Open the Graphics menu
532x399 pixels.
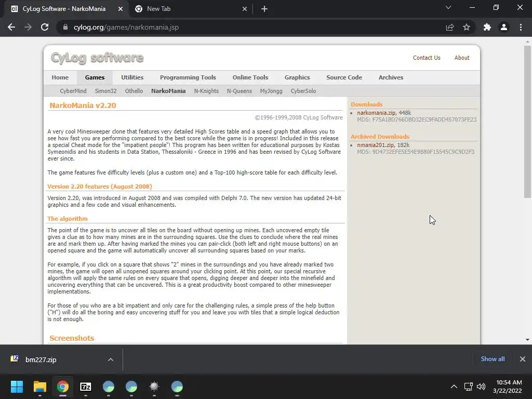(x=297, y=77)
